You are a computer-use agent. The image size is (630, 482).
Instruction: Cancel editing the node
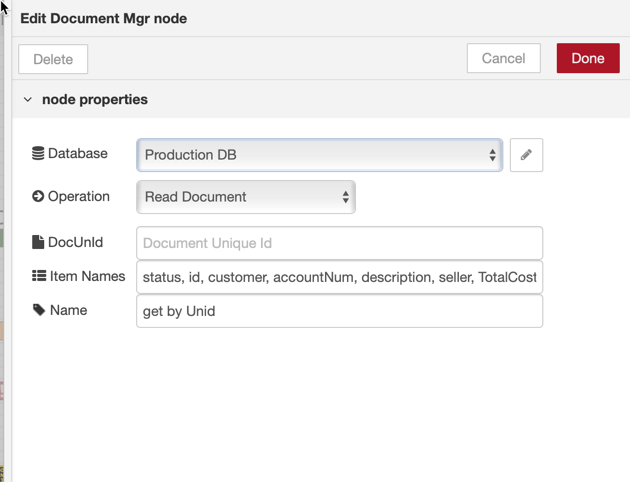(x=503, y=58)
